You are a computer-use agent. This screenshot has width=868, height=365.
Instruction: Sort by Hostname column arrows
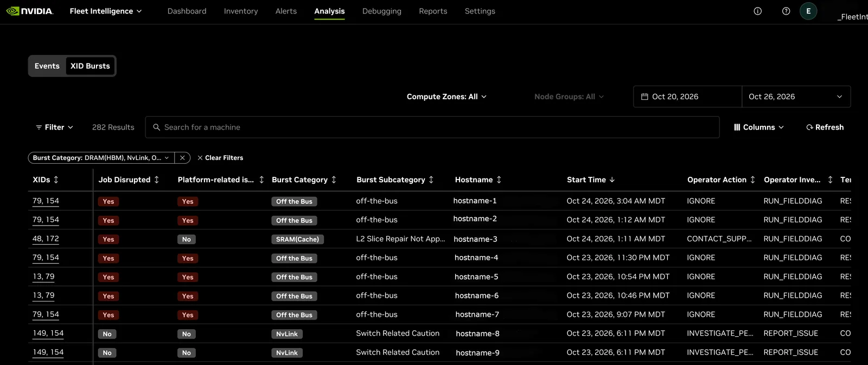(499, 180)
